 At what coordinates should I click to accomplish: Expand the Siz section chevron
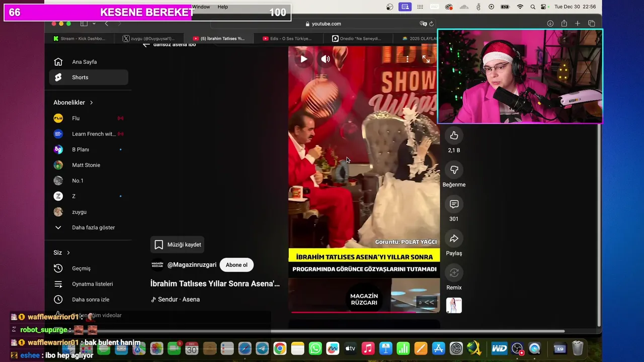pyautogui.click(x=68, y=253)
